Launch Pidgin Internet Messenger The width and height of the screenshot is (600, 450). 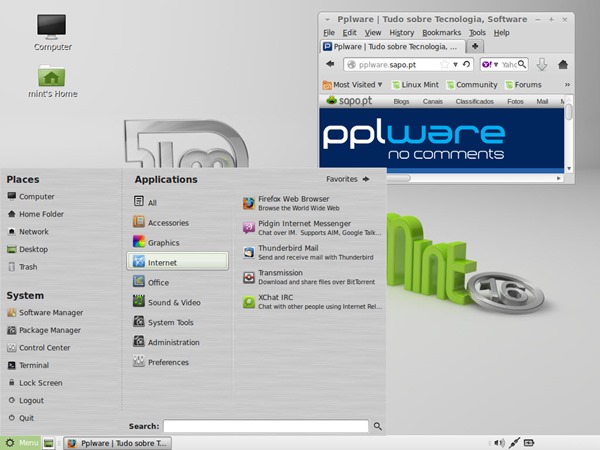pos(312,228)
